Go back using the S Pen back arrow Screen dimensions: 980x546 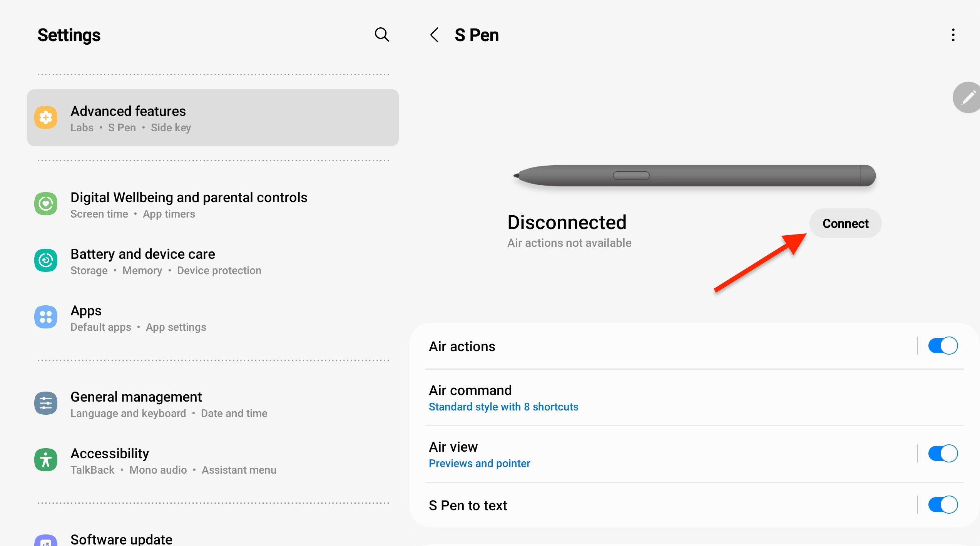click(x=435, y=35)
